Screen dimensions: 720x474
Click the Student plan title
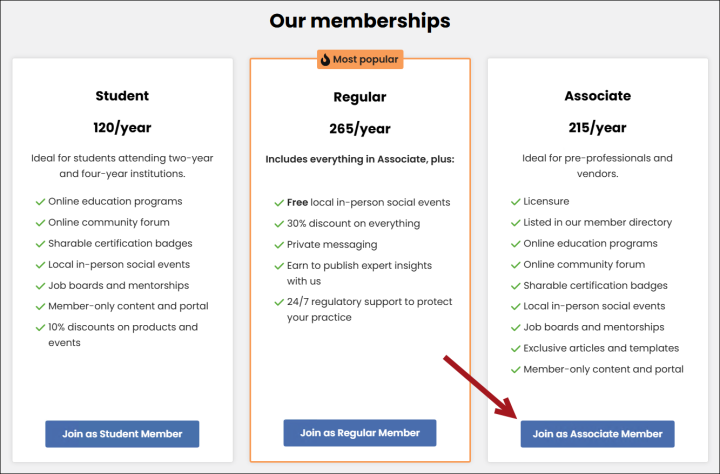point(122,96)
